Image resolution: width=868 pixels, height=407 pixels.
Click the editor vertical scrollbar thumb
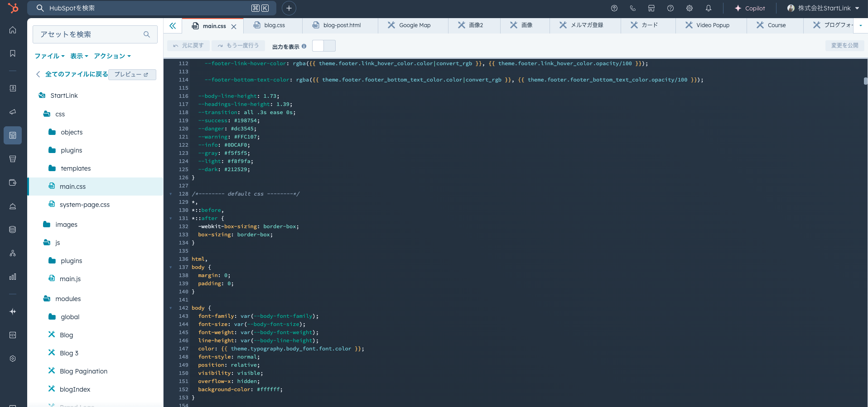pos(865,81)
